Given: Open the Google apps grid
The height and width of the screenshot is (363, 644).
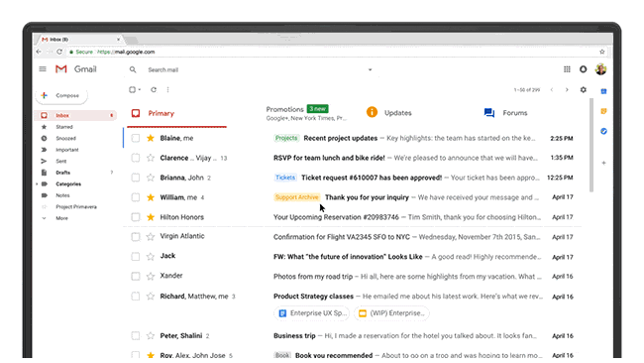Looking at the screenshot, I should (x=567, y=69).
